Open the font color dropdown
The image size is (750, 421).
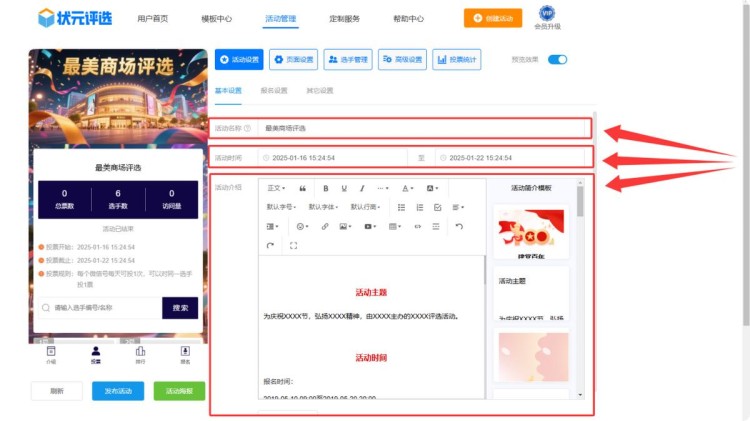[408, 188]
